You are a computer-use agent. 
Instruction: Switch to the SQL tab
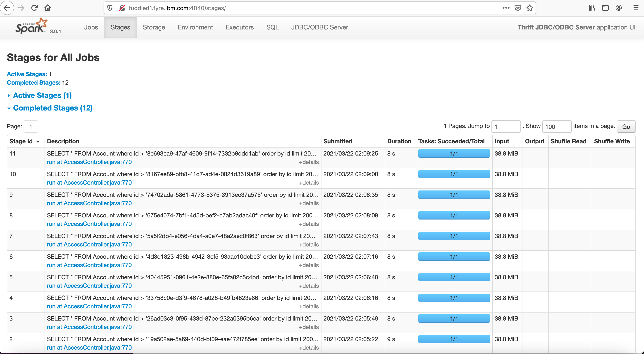click(x=272, y=27)
